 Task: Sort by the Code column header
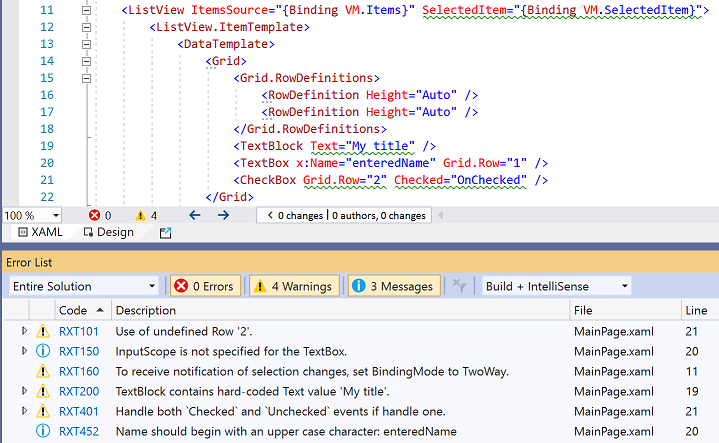(83, 310)
